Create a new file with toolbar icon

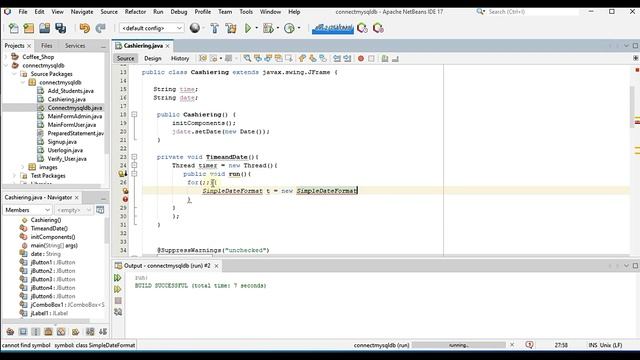tap(13, 28)
